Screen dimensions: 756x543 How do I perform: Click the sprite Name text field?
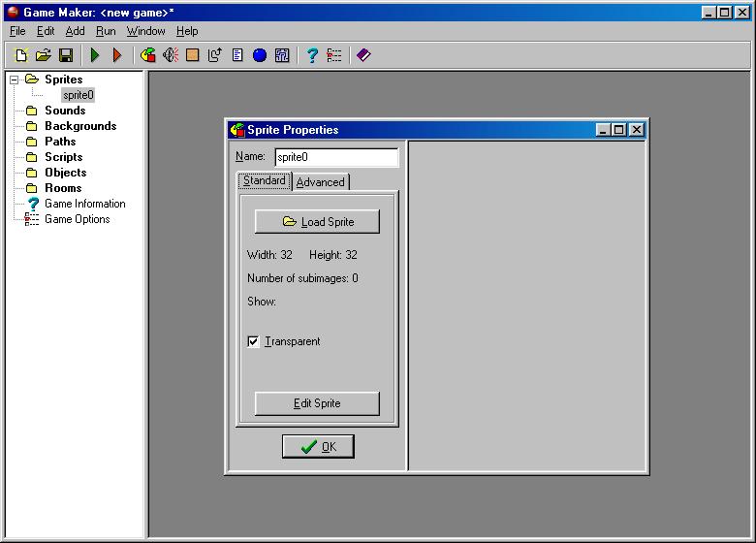[335, 157]
